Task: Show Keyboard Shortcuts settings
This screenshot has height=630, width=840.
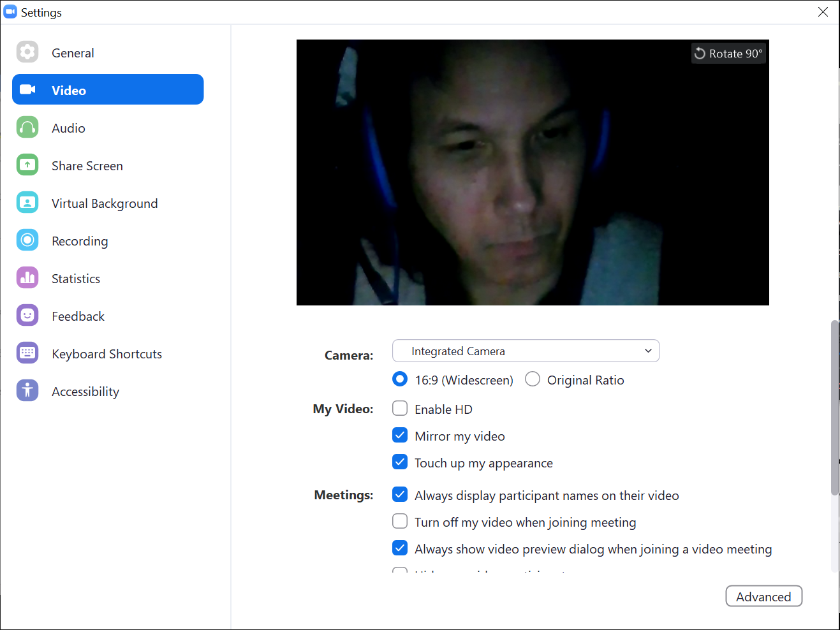Action: (108, 353)
